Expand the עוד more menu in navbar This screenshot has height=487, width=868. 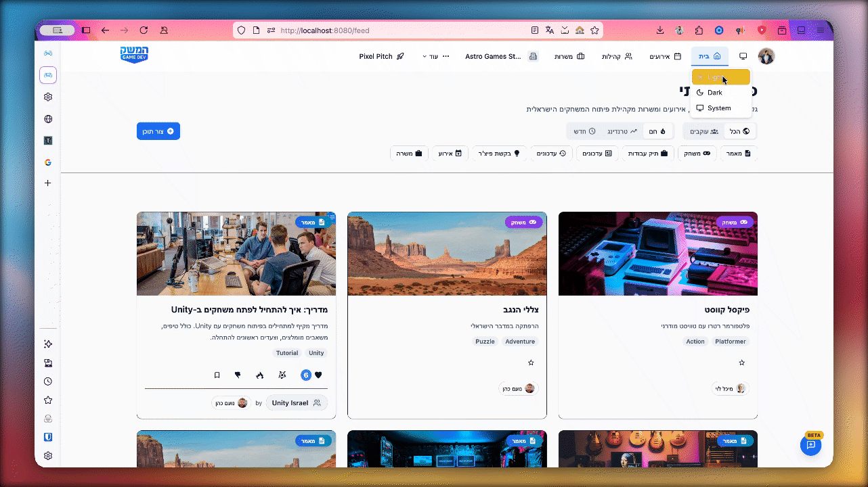click(436, 56)
